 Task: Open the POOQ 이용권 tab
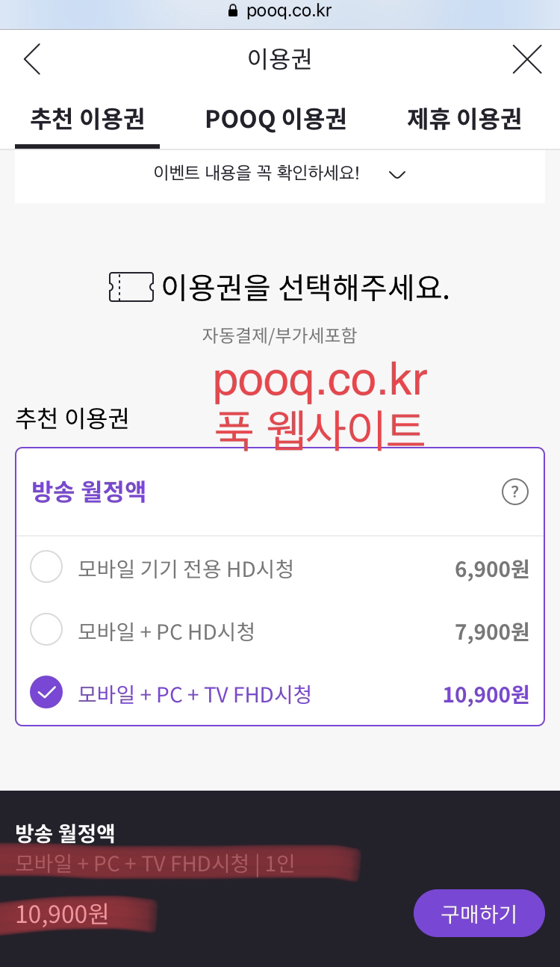coord(276,119)
